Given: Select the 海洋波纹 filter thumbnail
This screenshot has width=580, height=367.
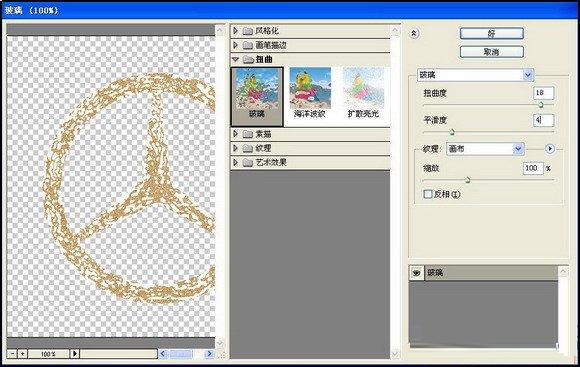Looking at the screenshot, I should click(310, 94).
